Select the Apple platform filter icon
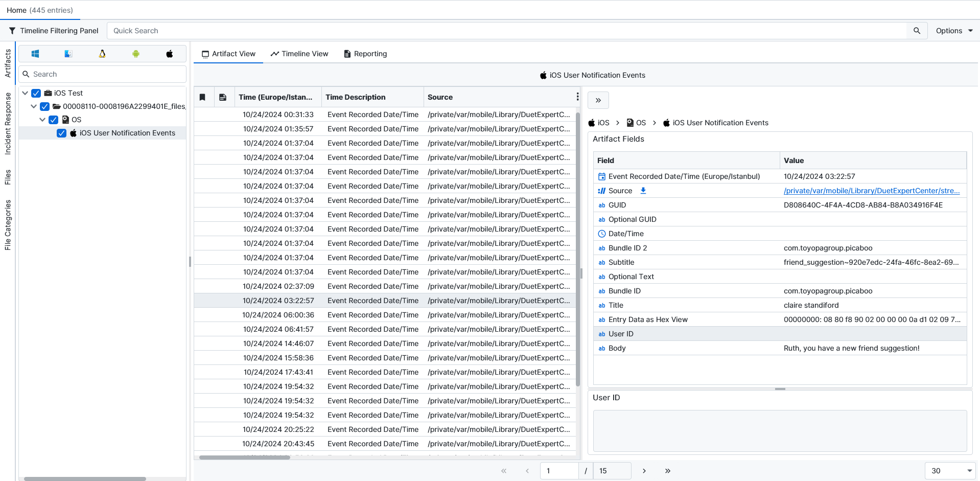This screenshot has width=980, height=481. pos(170,54)
